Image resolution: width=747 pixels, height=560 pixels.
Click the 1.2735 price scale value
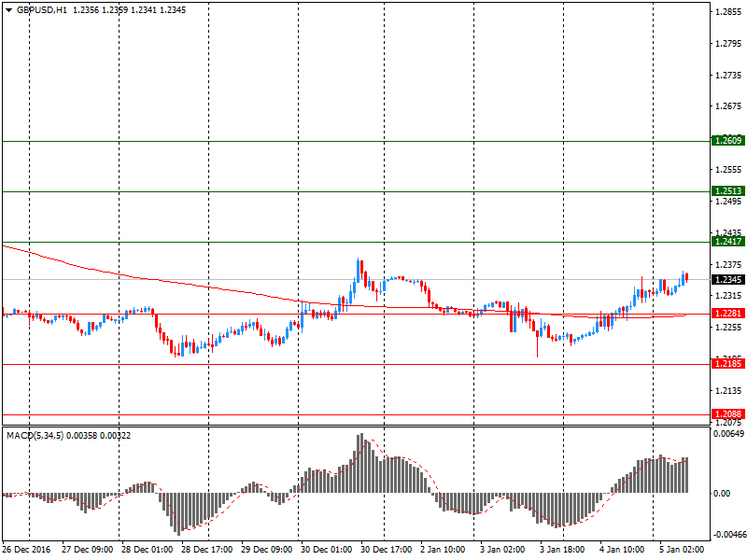click(729, 76)
